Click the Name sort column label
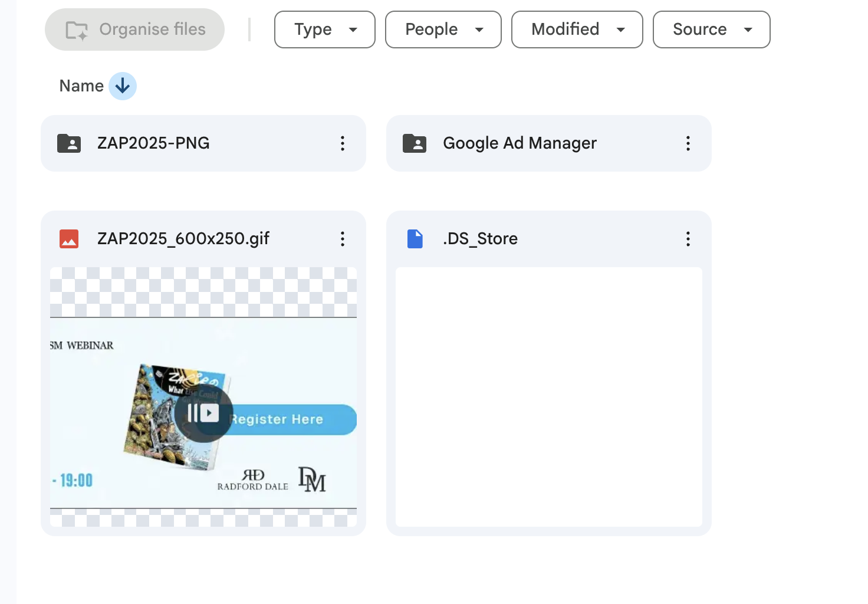 [x=81, y=86]
